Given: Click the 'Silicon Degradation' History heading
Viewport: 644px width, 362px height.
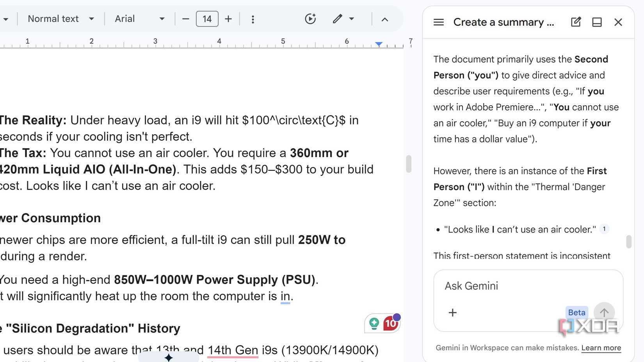Looking at the screenshot, I should coord(93,328).
